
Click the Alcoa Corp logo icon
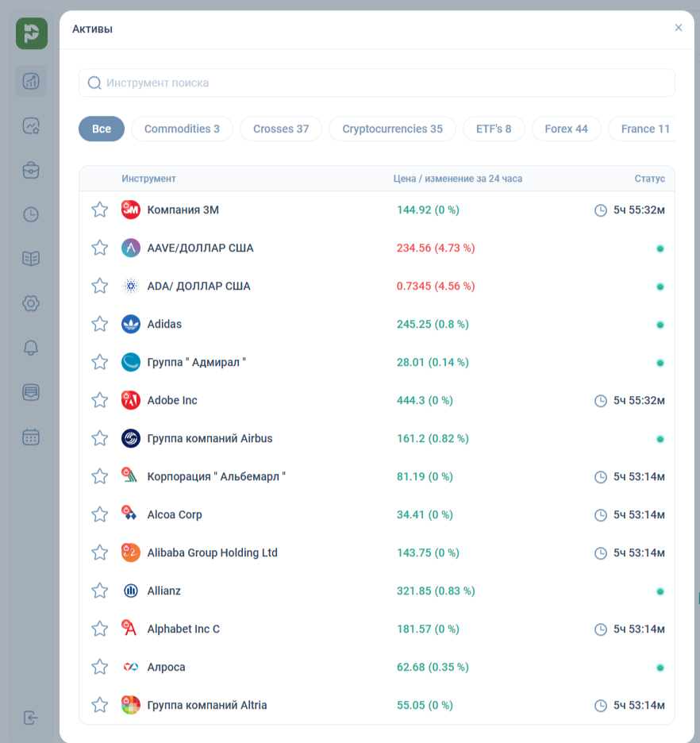tap(129, 514)
